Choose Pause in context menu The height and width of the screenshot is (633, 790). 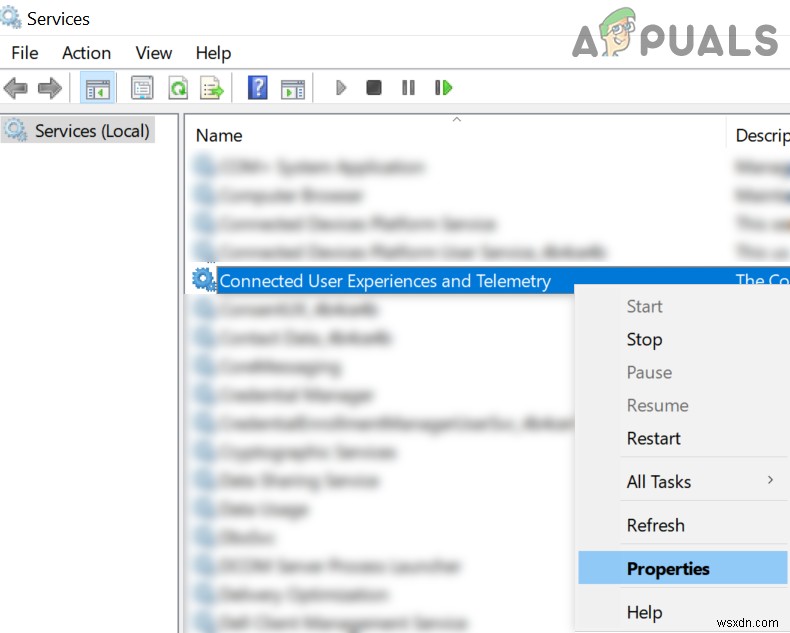pos(683,372)
